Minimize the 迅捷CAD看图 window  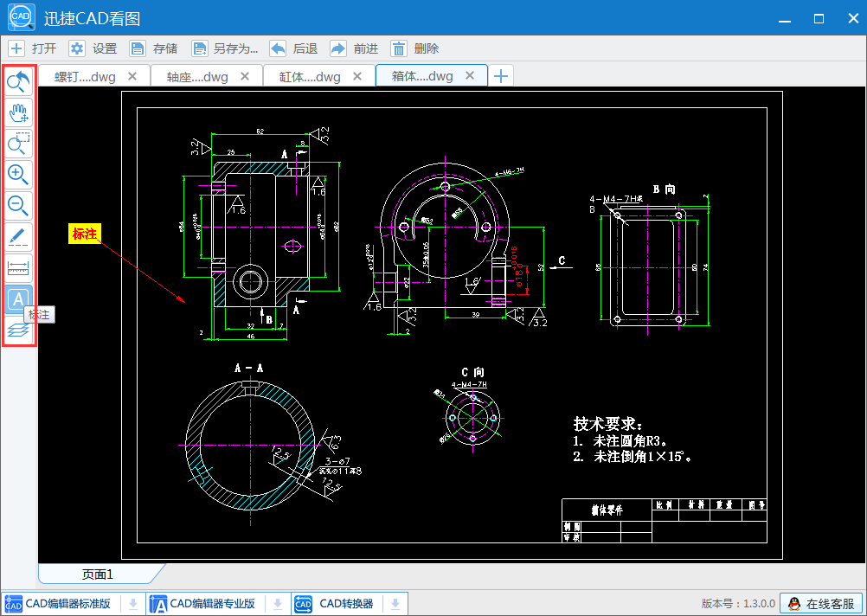click(784, 19)
